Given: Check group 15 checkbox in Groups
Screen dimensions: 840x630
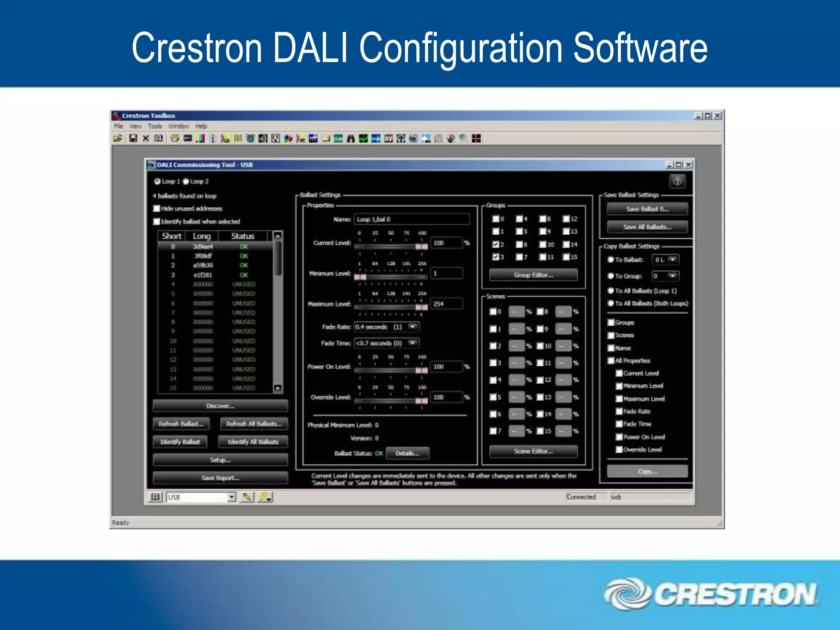Looking at the screenshot, I should pyautogui.click(x=566, y=257).
